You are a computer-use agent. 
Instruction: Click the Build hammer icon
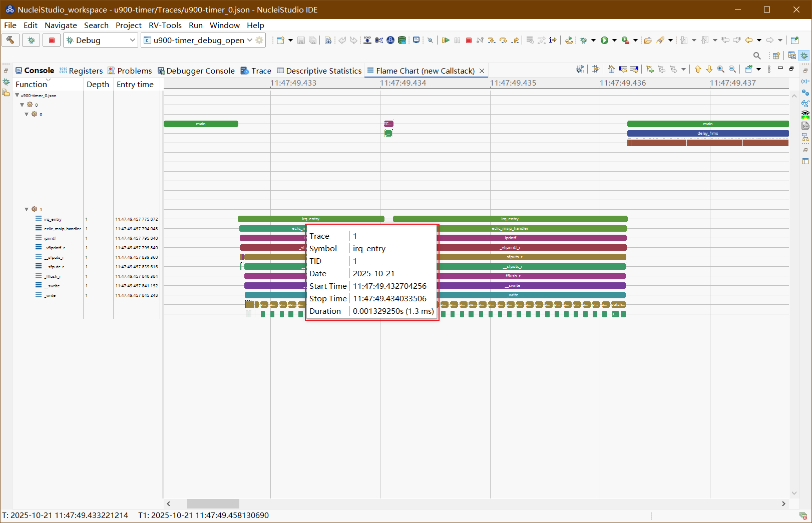coord(10,40)
